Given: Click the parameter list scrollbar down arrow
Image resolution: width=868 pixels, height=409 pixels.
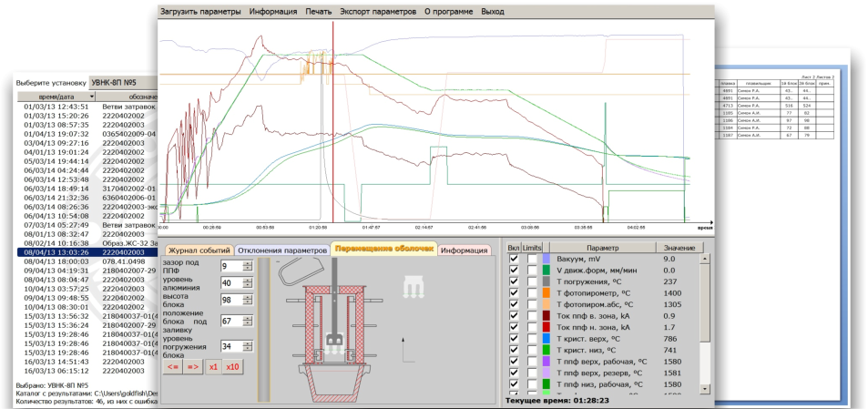Looking at the screenshot, I should point(705,390).
